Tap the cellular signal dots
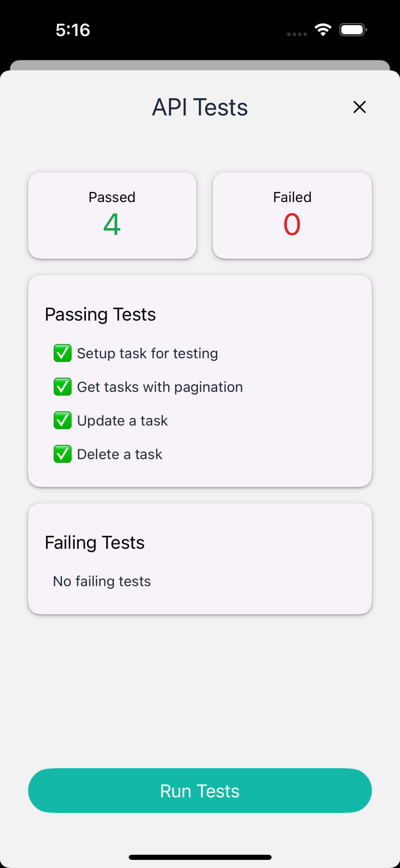The height and width of the screenshot is (868, 400). pos(297,34)
